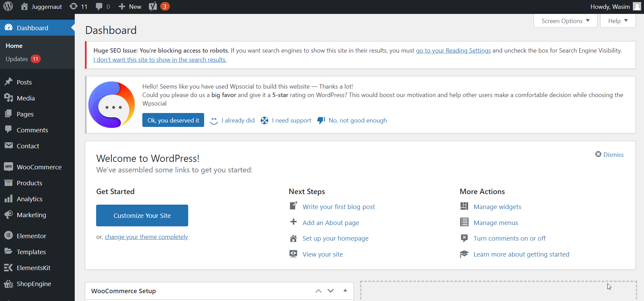Click the plus New icon in admin bar
The height and width of the screenshot is (301, 644).
coord(122,6)
